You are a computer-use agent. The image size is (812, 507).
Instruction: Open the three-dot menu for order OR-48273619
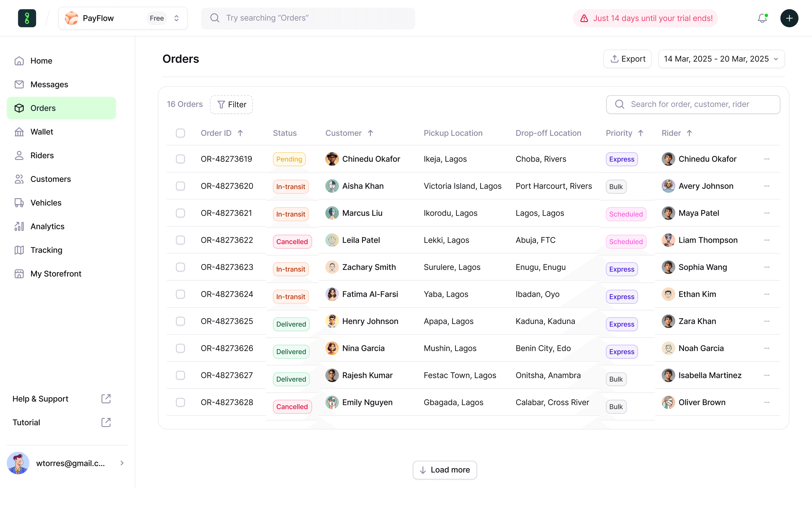coord(767,159)
